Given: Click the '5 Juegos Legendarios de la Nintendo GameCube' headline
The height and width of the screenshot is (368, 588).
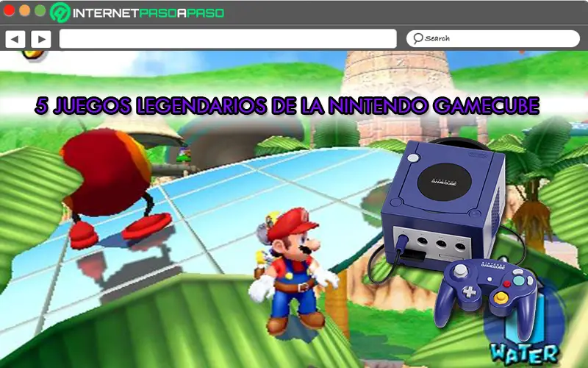Looking at the screenshot, I should 287,105.
